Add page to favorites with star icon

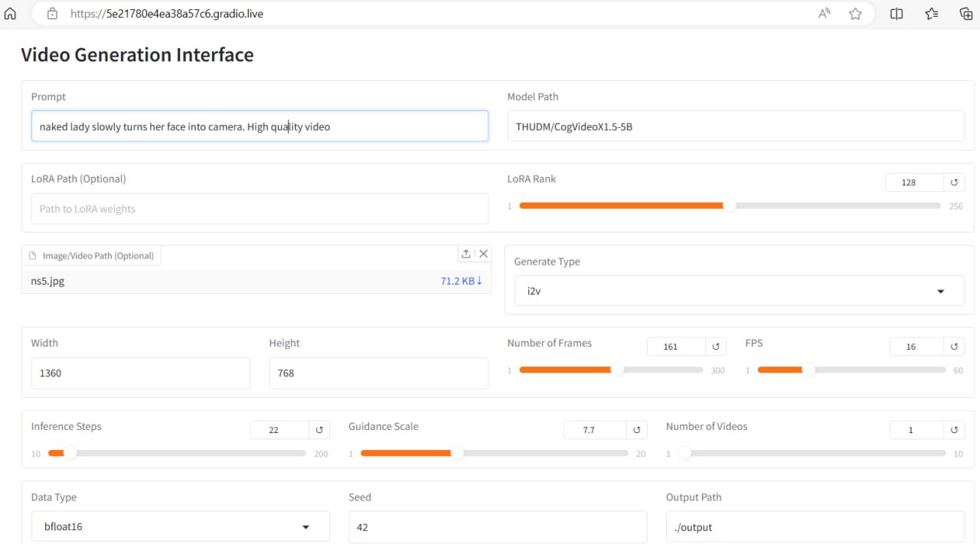pos(855,14)
